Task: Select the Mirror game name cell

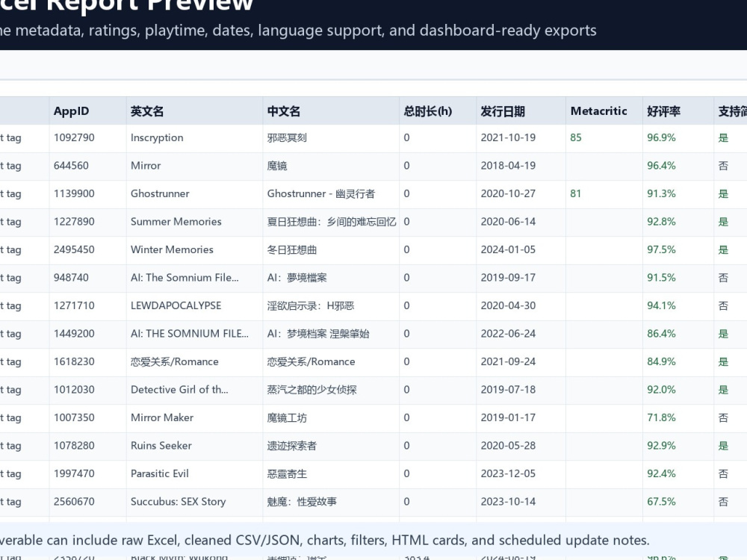Action: pyautogui.click(x=194, y=167)
